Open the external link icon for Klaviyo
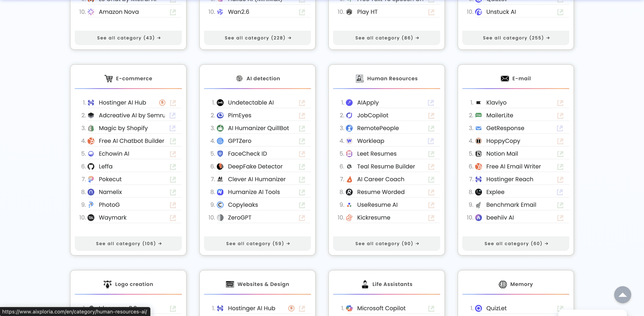The height and width of the screenshot is (316, 644). (560, 103)
